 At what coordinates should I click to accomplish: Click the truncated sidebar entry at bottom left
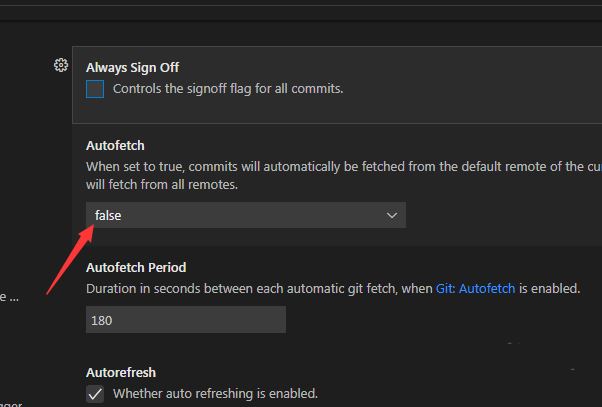(10, 402)
